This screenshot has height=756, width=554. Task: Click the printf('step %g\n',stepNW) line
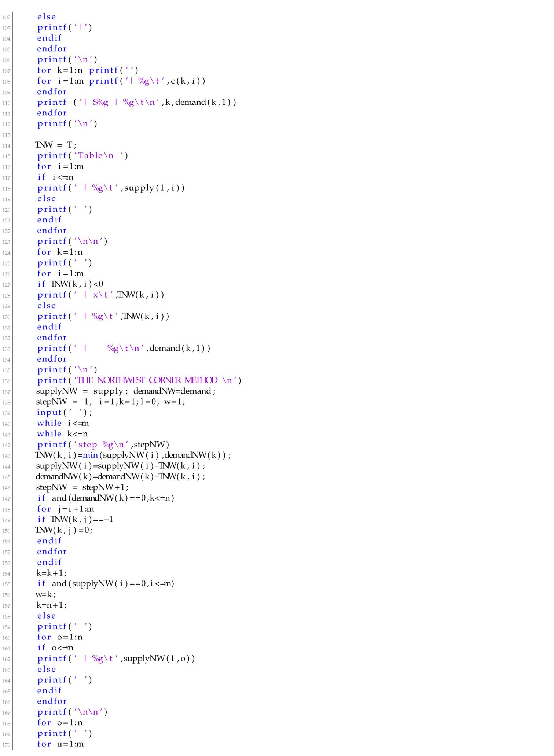pos(103,445)
